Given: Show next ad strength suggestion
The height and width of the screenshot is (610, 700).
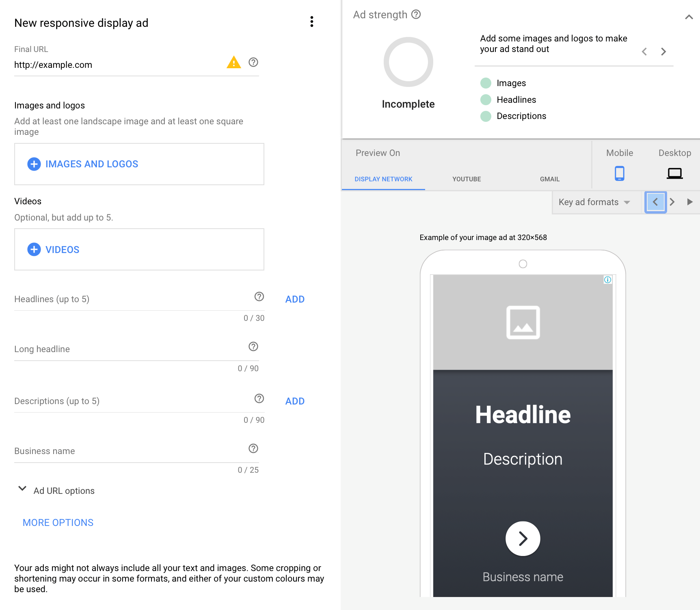Looking at the screenshot, I should (663, 52).
